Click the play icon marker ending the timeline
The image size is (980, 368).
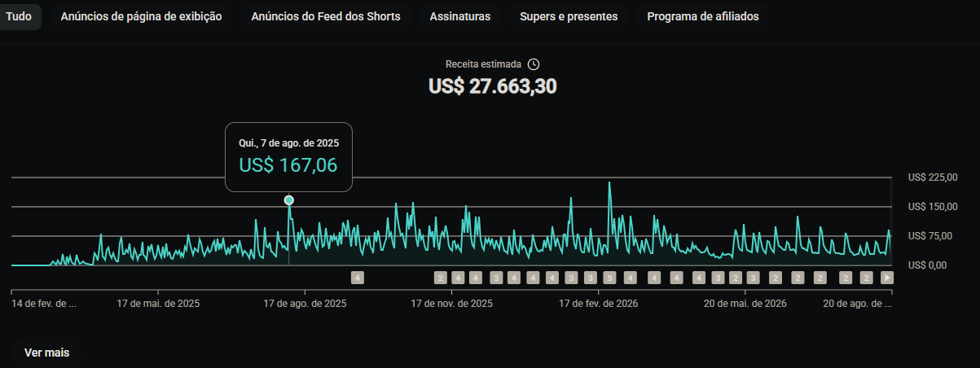pyautogui.click(x=887, y=278)
